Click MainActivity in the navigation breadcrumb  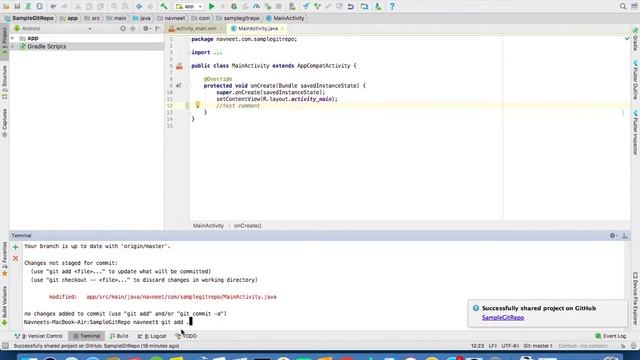point(285,18)
